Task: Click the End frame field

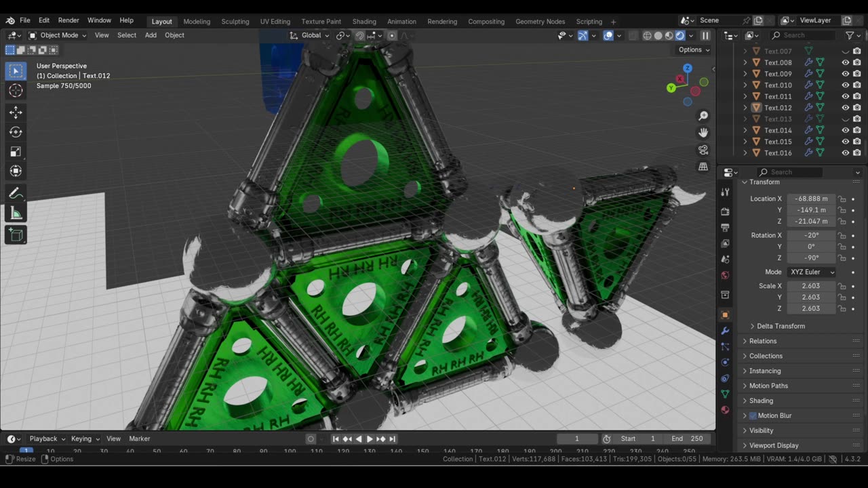Action: (x=687, y=439)
